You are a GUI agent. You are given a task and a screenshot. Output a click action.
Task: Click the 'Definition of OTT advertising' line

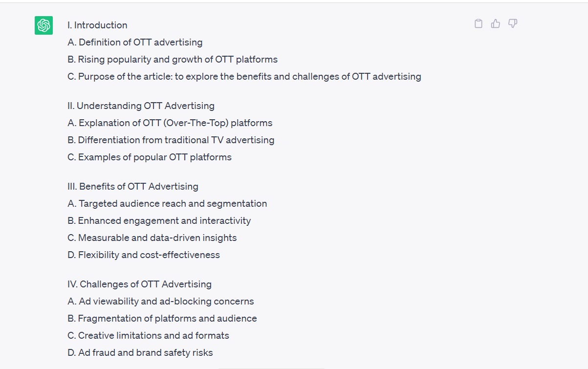135,43
